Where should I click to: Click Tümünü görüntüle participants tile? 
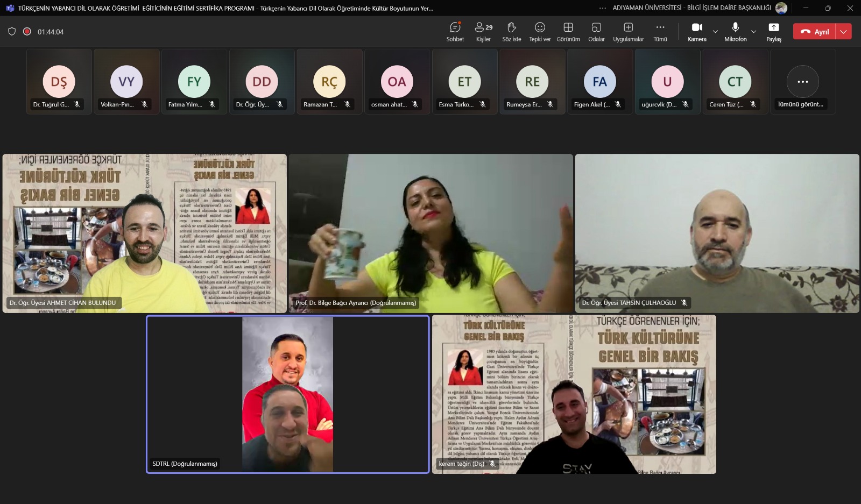[802, 82]
